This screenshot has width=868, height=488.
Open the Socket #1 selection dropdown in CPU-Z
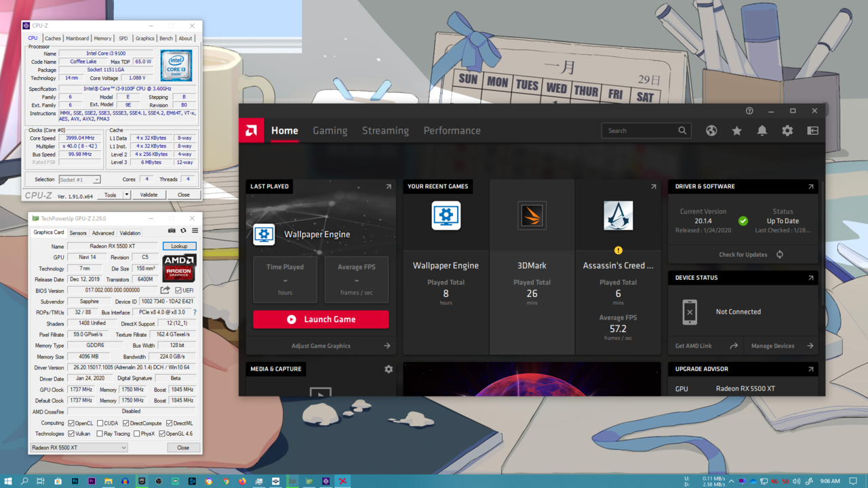79,180
